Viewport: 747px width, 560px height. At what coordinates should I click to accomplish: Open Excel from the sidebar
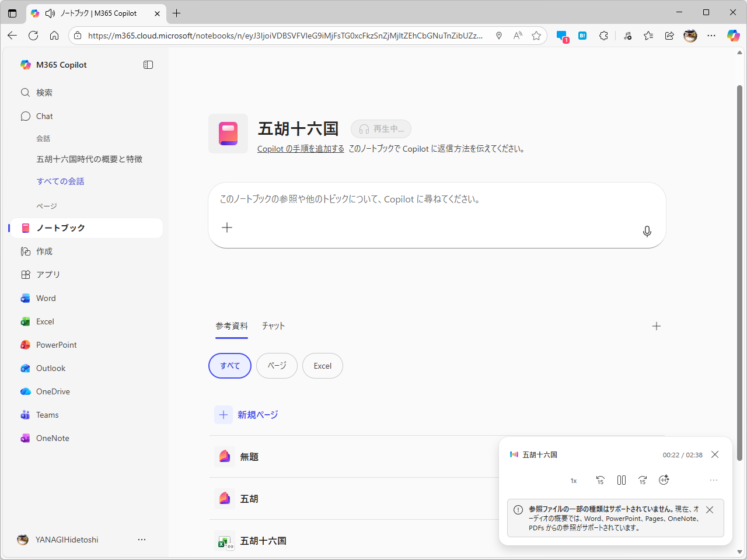coord(44,321)
